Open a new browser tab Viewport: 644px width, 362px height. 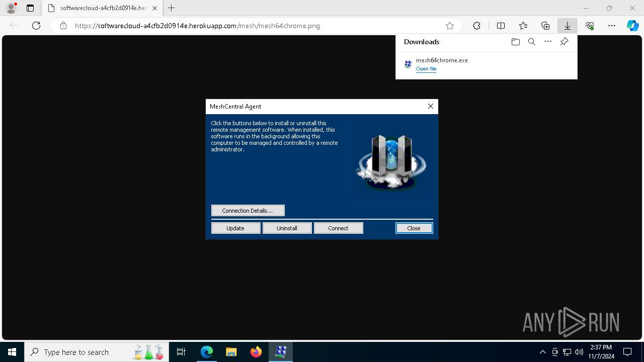(172, 8)
